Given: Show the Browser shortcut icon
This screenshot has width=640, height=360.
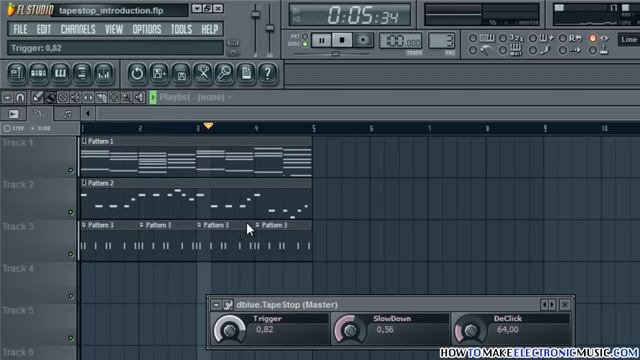Looking at the screenshot, I should [82, 73].
